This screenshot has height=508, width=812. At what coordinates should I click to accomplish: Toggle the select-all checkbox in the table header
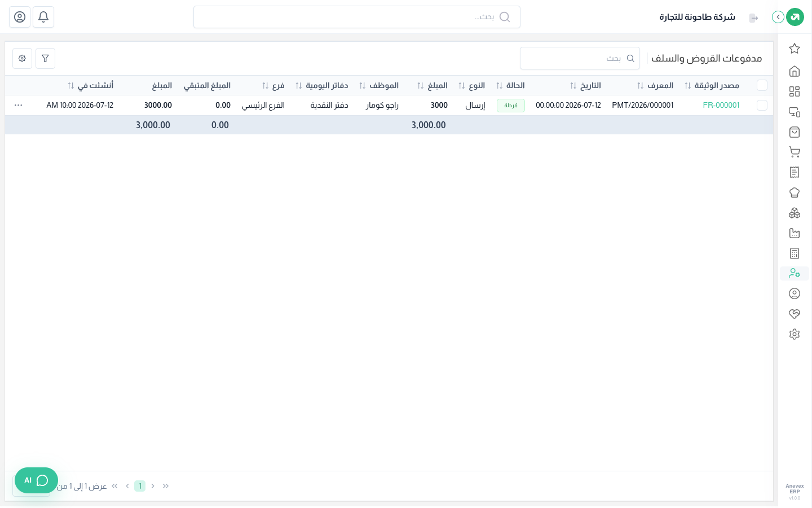[x=762, y=85]
